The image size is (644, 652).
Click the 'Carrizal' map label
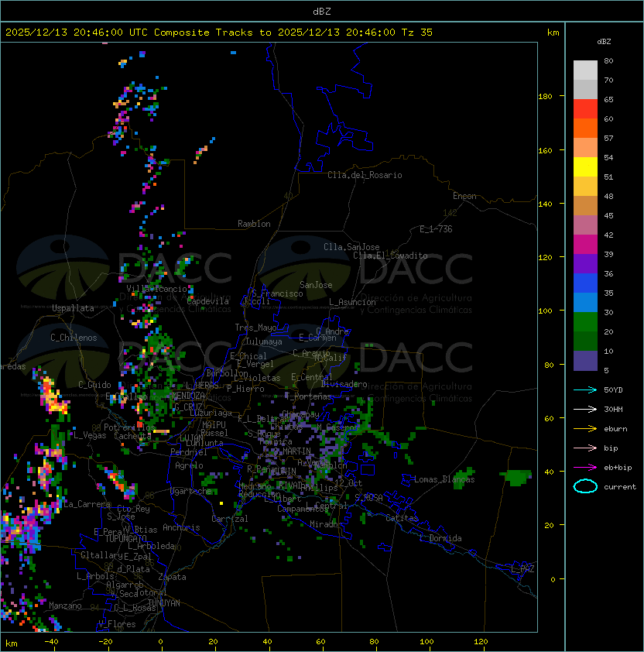click(229, 519)
